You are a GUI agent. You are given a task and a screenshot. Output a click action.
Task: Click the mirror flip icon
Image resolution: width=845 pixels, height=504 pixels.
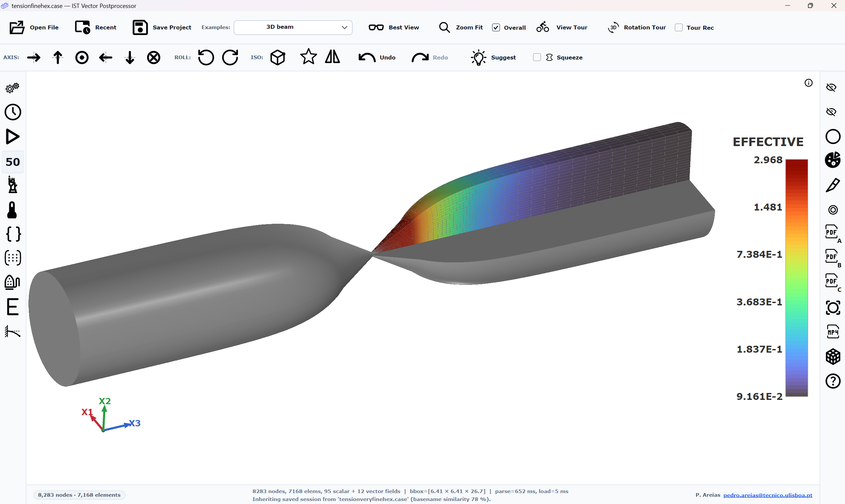(332, 57)
